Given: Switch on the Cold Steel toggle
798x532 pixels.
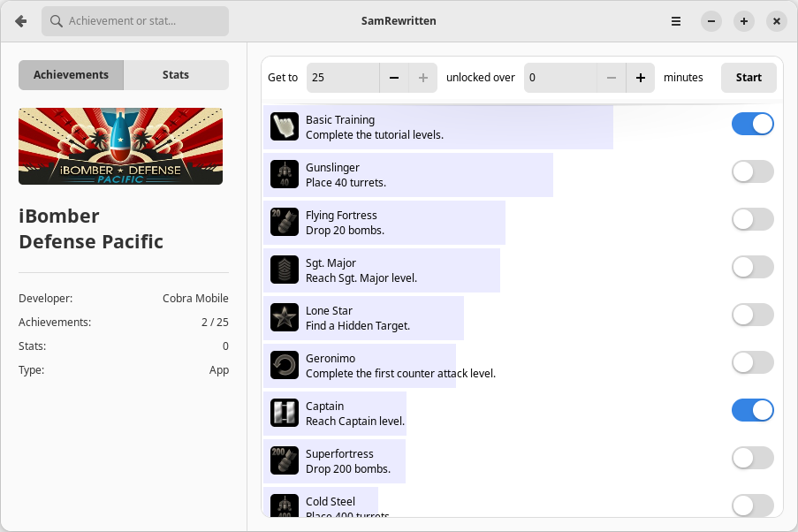Looking at the screenshot, I should click(753, 505).
